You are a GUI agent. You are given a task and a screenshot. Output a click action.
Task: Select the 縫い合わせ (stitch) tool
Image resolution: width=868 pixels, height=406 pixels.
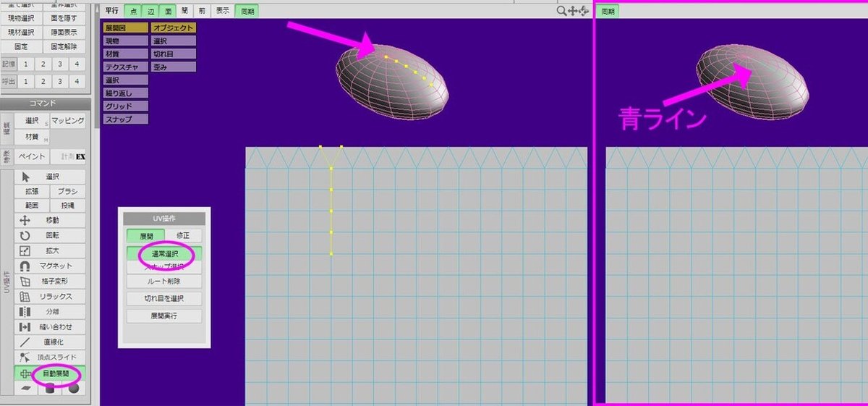50,326
